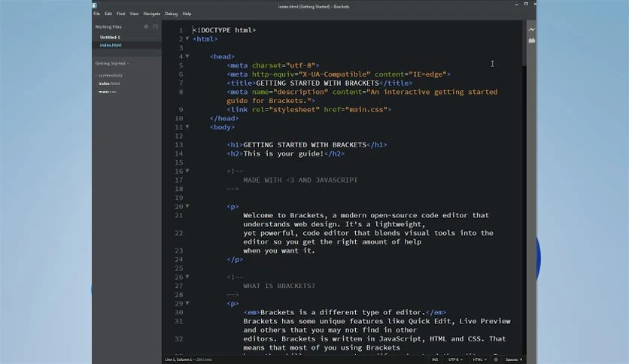Click "MADE WITH <3 AND JAVASCRIPT" comment
Screen dimensions: 629x364
300,180
